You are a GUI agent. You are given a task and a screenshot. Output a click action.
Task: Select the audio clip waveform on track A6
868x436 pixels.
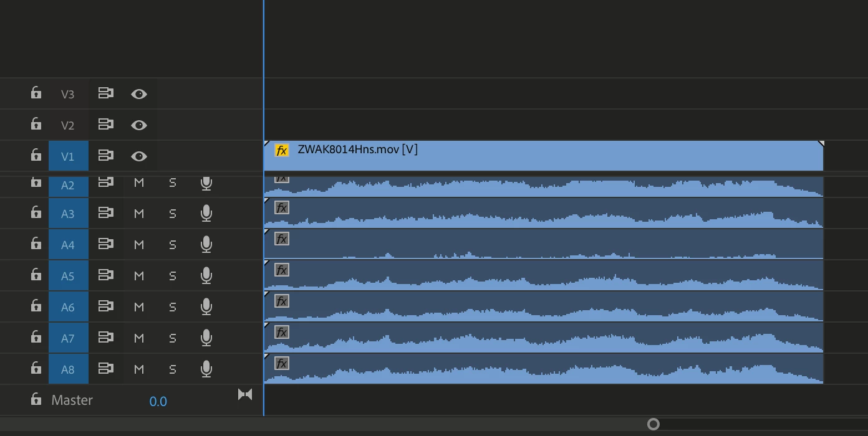point(544,306)
